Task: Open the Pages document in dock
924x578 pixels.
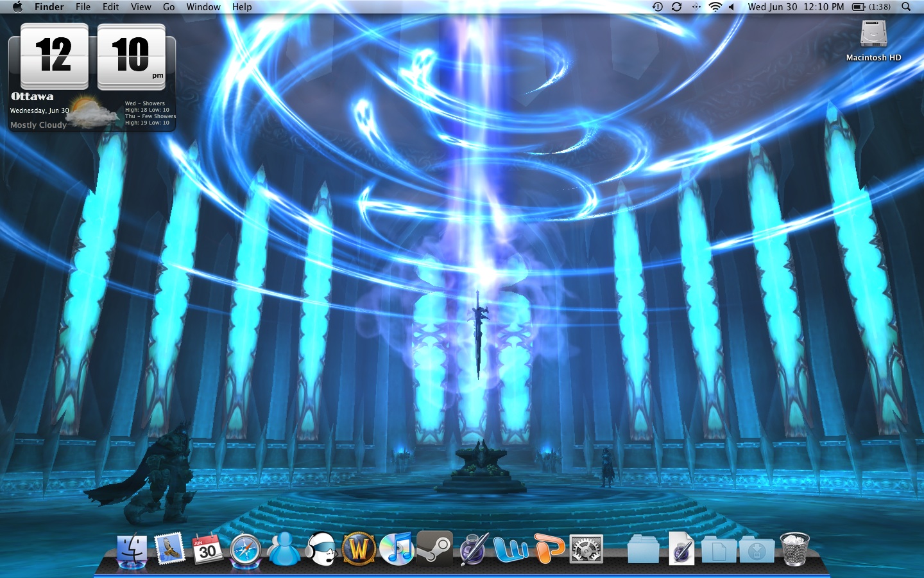Action: (x=681, y=550)
